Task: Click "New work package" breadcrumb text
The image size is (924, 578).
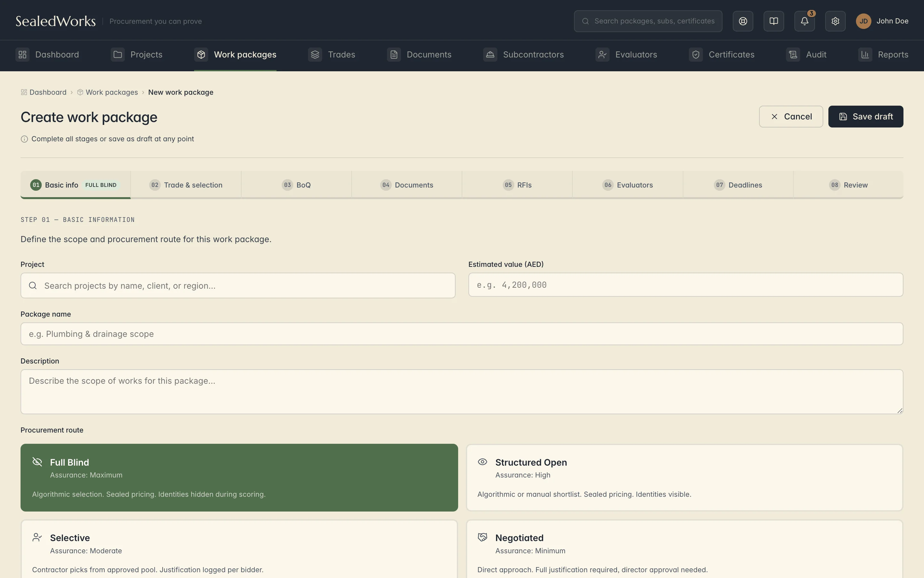Action: click(x=181, y=92)
